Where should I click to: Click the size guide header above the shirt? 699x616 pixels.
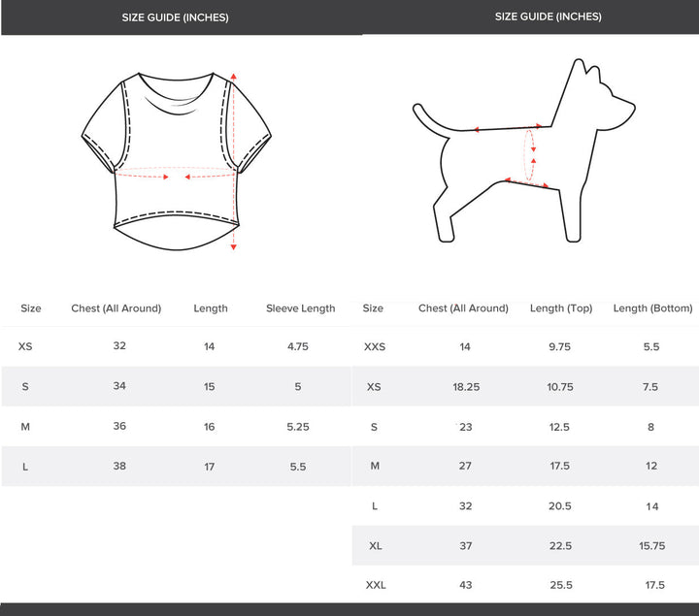click(x=176, y=17)
